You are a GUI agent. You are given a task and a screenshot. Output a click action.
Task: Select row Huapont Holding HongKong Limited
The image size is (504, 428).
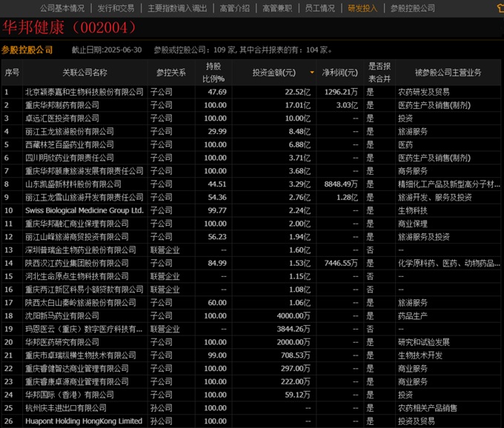(x=251, y=421)
